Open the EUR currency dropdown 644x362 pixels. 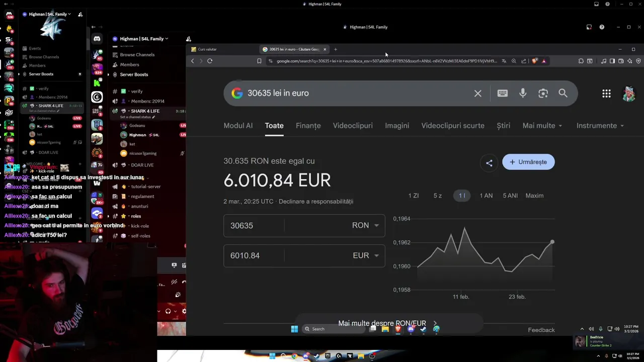click(x=366, y=255)
